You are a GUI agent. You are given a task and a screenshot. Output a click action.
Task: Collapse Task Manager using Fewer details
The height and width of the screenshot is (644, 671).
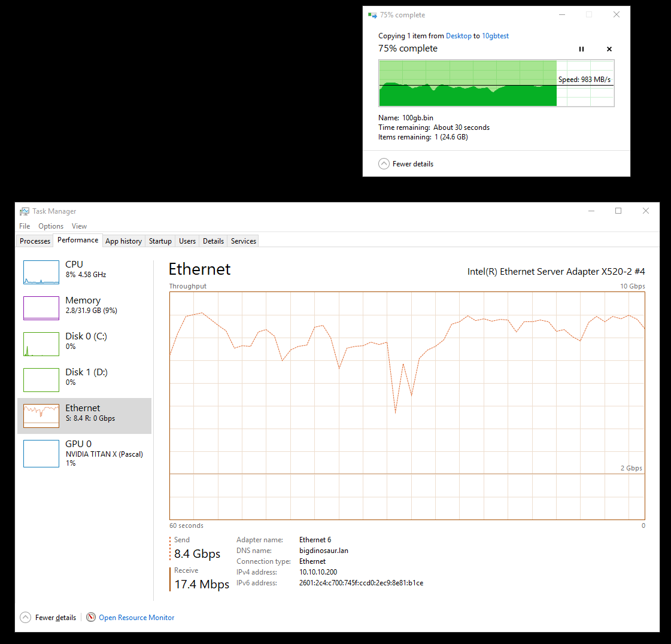point(48,618)
